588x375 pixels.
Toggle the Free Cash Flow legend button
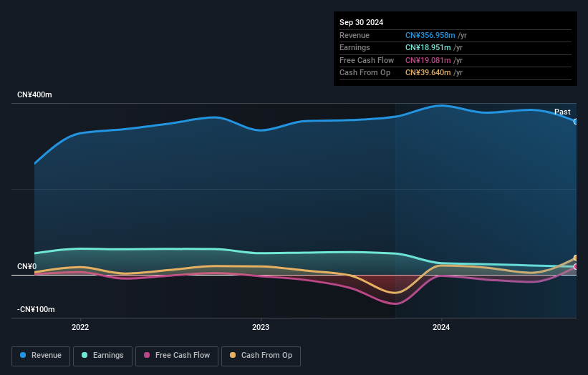tap(177, 356)
